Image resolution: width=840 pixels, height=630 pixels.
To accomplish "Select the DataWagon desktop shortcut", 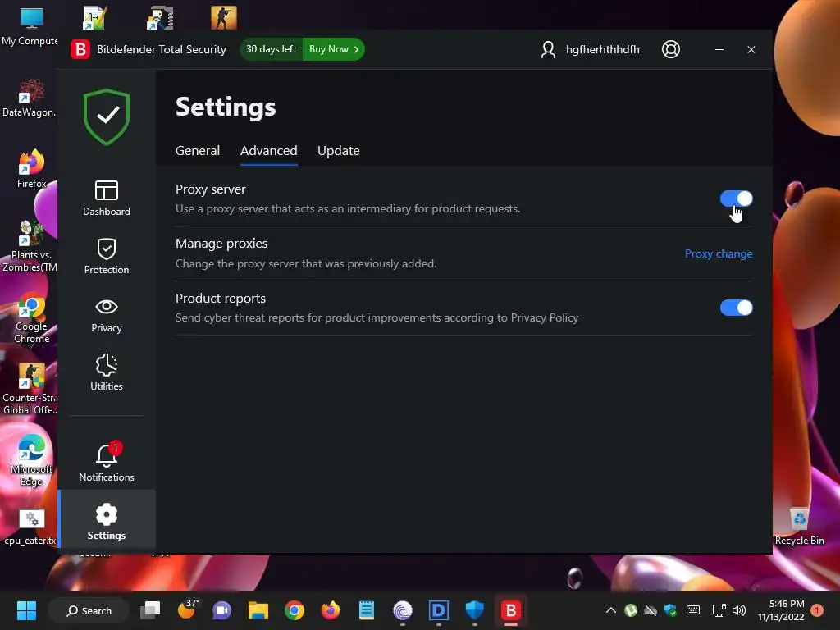I will (x=30, y=98).
